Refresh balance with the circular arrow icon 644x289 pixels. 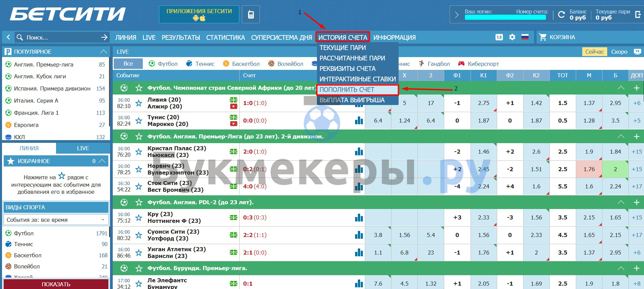pyautogui.click(x=562, y=15)
